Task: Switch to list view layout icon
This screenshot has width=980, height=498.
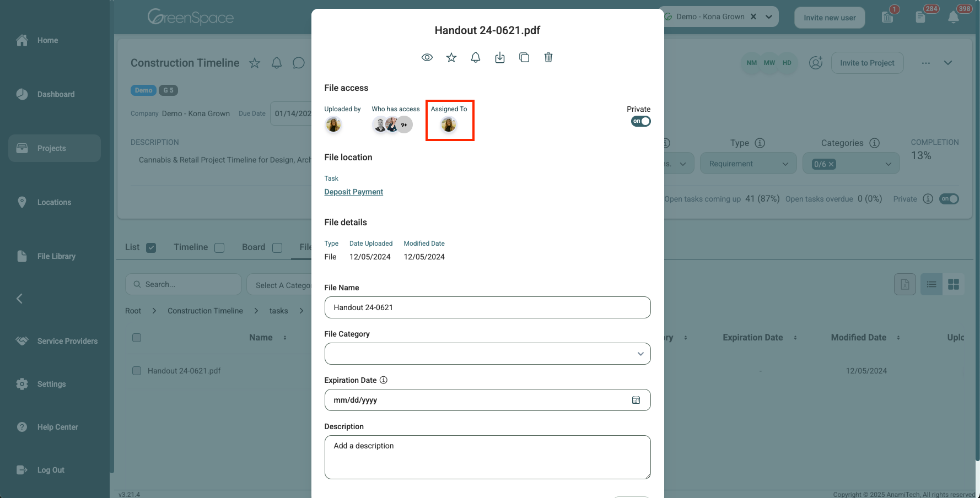Action: click(931, 284)
